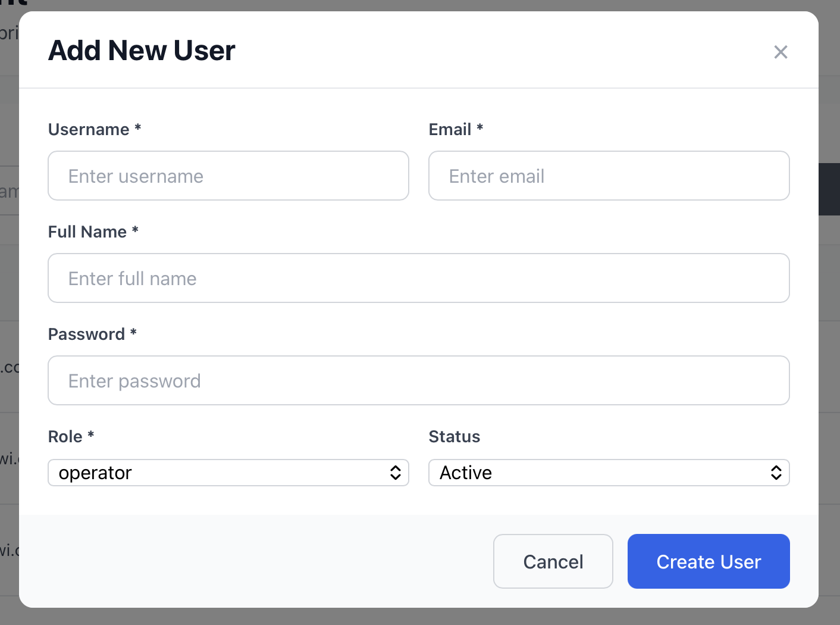This screenshot has width=840, height=625.
Task: Click the up-down chevron on Status select
Action: [776, 473]
